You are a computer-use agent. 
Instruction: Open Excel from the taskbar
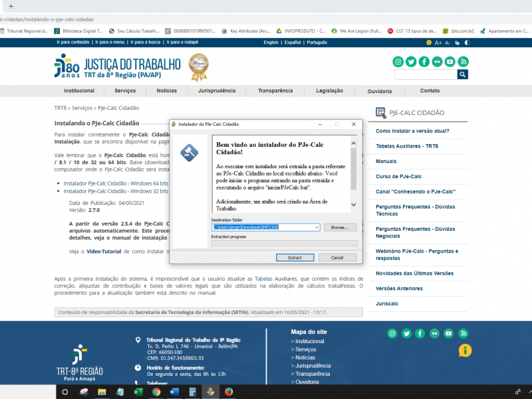138,392
